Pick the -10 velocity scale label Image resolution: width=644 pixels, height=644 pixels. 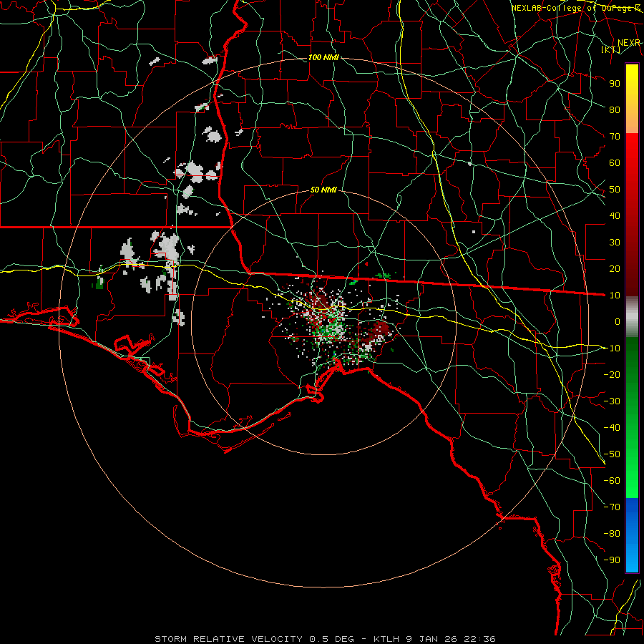coord(612,348)
